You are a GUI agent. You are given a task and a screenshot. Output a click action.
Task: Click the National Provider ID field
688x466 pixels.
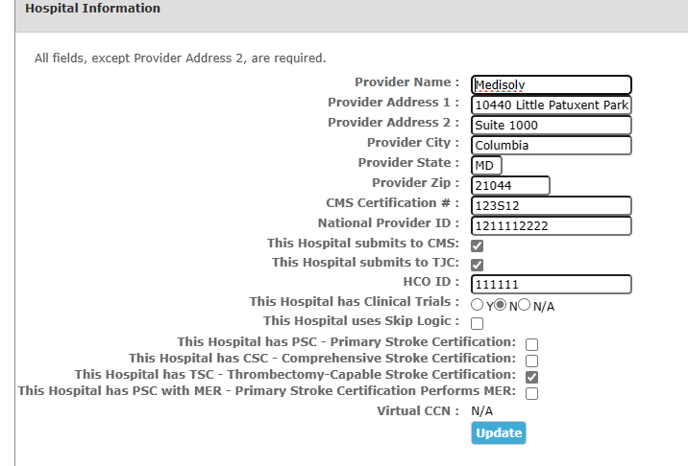(x=552, y=226)
